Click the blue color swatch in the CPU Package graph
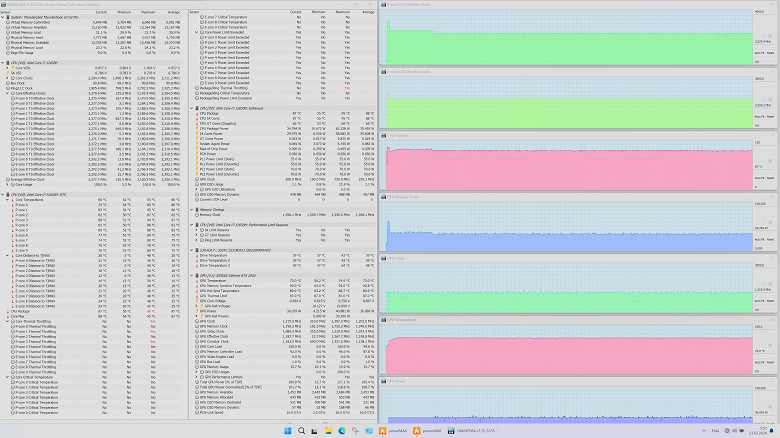 pos(771,161)
